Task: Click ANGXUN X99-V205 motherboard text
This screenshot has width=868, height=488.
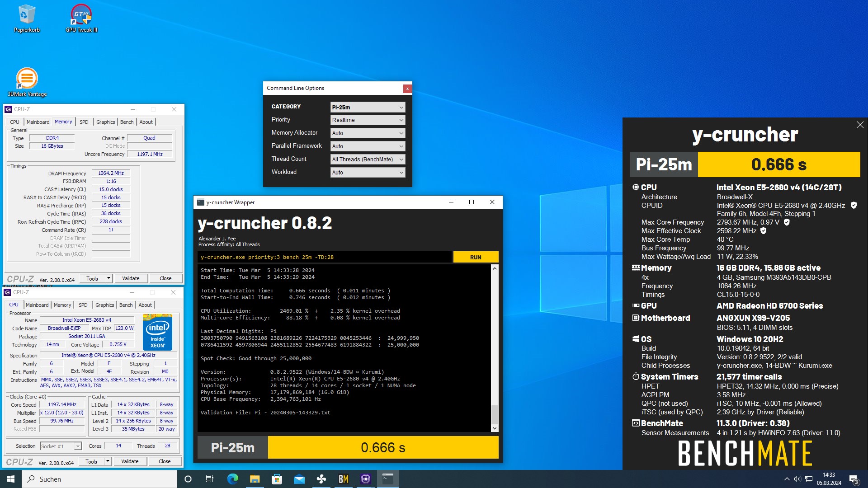Action: coord(753,318)
